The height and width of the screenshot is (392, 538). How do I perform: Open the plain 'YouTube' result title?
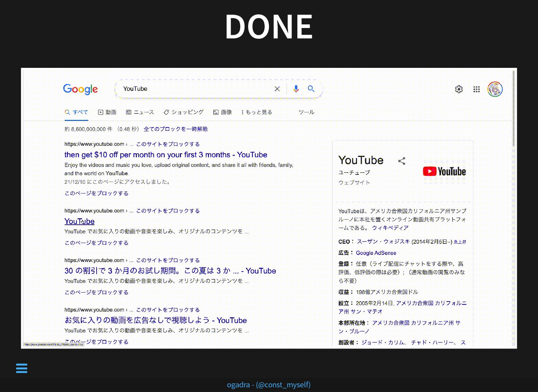point(79,221)
